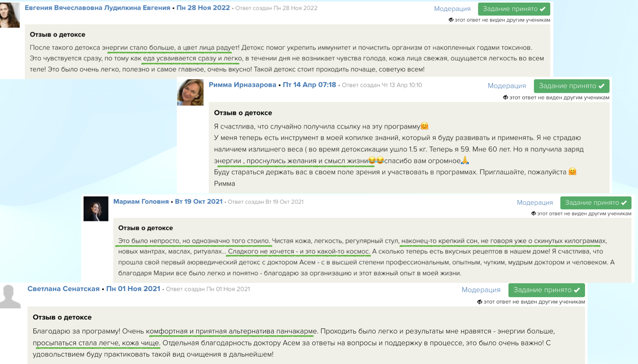638x364 pixels.
Task: Click Задание принято button in Светлана's review
Action: tap(546, 290)
